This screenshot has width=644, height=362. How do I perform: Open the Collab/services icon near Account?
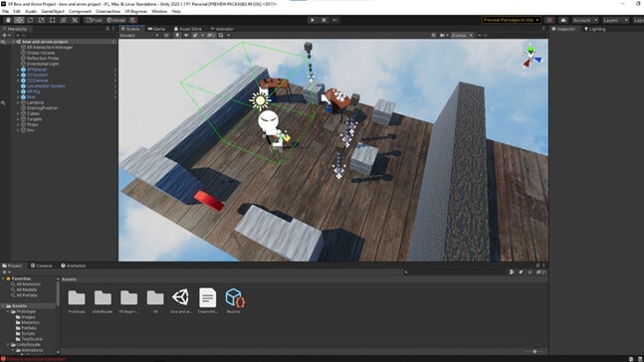pyautogui.click(x=550, y=20)
